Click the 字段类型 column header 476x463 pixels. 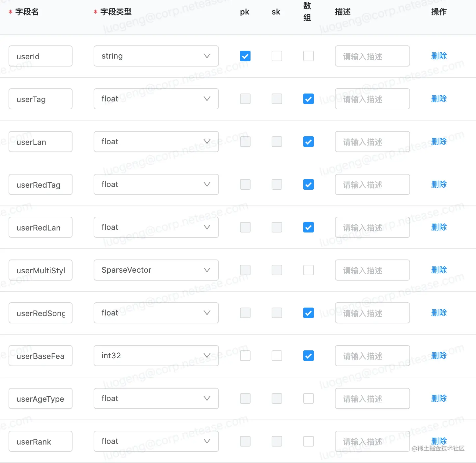click(116, 12)
